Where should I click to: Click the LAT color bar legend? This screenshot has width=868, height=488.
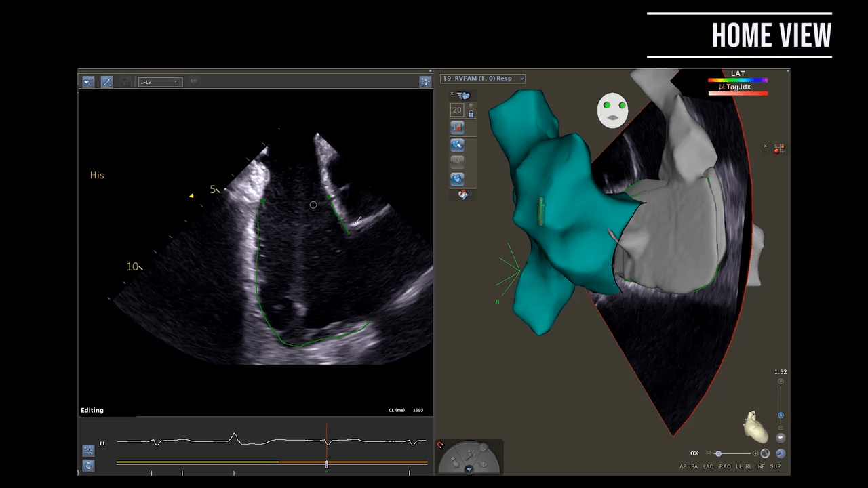coord(738,80)
